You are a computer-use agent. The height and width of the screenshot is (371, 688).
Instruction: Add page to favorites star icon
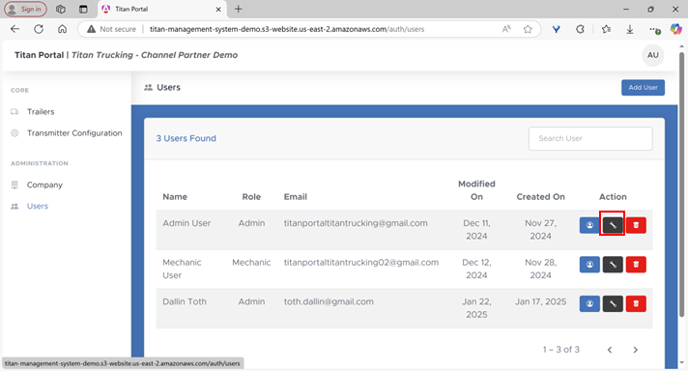click(527, 29)
